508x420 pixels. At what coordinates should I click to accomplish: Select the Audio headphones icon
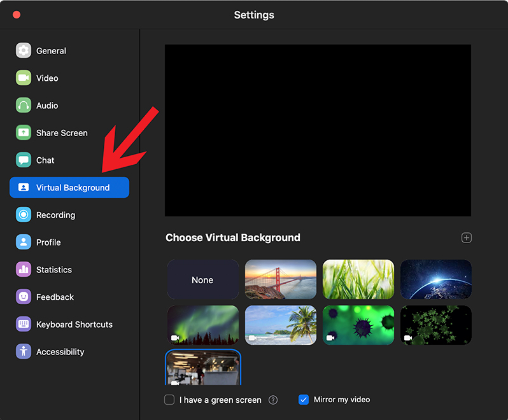point(24,106)
